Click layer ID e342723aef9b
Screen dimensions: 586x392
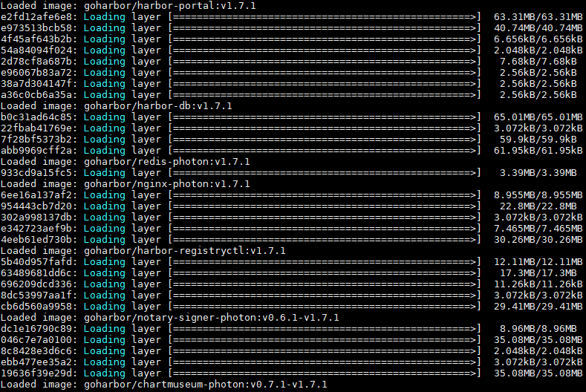click(36, 229)
